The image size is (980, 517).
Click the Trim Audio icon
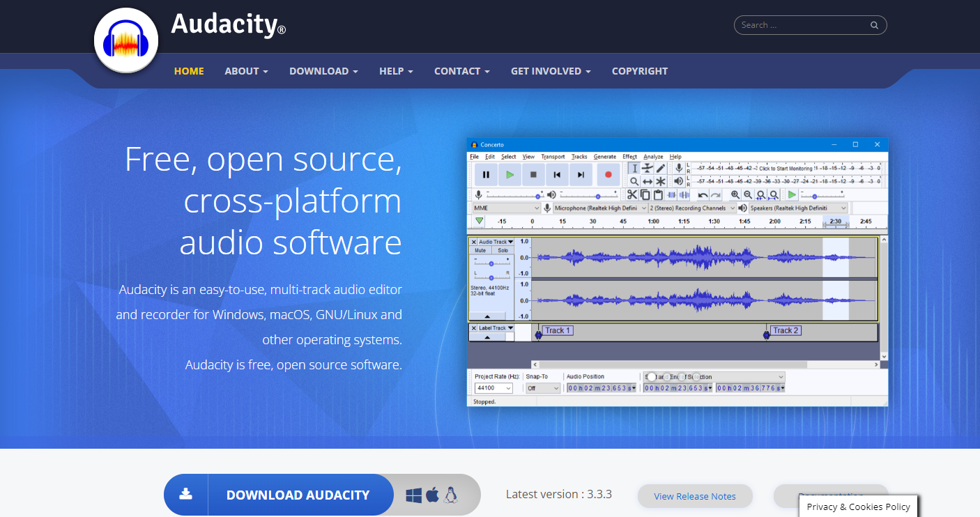pyautogui.click(x=671, y=195)
